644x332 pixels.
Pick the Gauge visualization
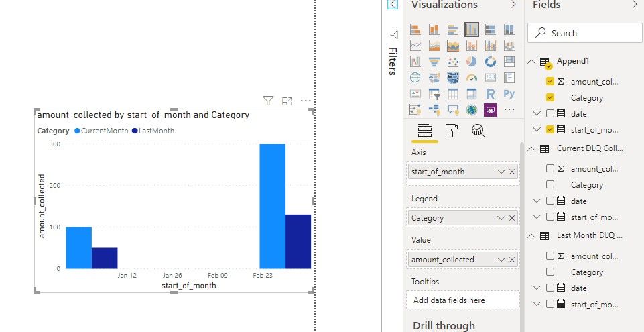(472, 78)
